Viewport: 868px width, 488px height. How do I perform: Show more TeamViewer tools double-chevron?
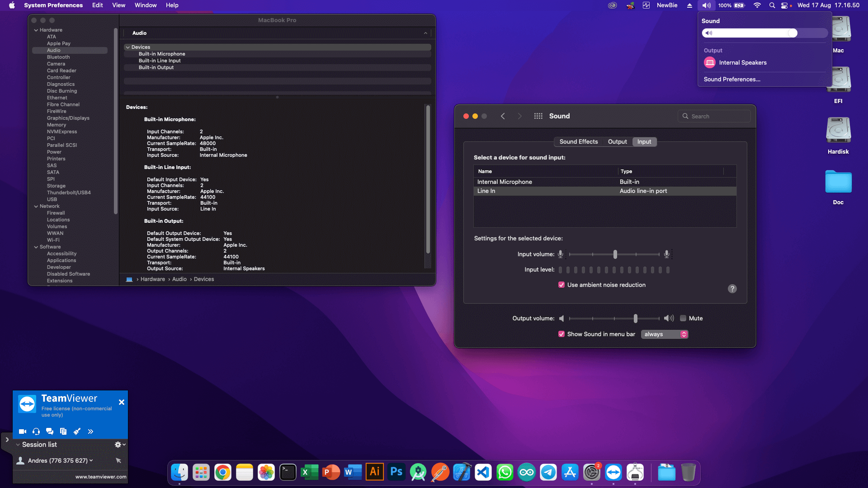[90, 432]
